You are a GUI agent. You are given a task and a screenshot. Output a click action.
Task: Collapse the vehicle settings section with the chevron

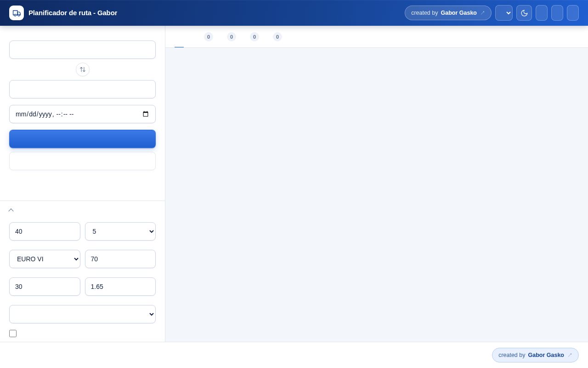[x=11, y=210]
